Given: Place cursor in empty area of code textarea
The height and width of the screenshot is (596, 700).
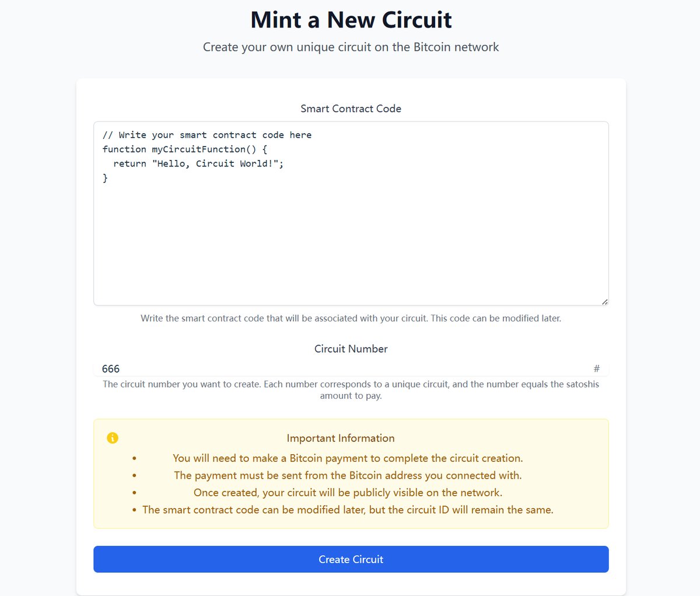Looking at the screenshot, I should click(x=351, y=245).
